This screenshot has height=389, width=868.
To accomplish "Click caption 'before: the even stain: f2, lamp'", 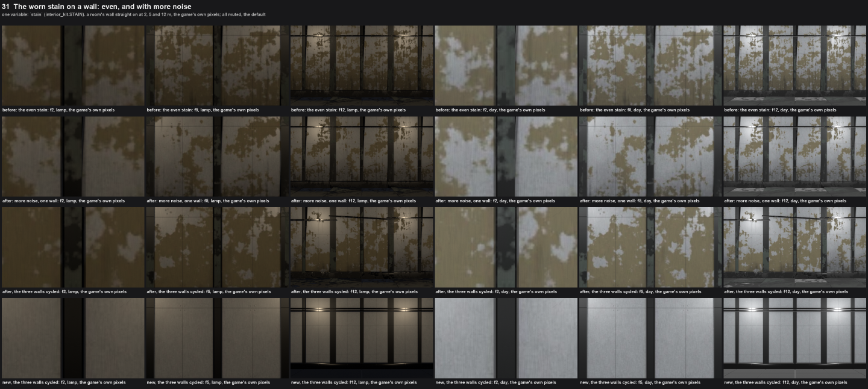I will click(x=58, y=110).
